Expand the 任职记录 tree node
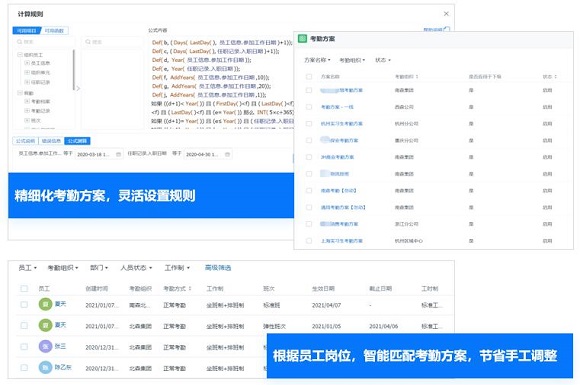This screenshot has height=385, width=580. click(27, 82)
